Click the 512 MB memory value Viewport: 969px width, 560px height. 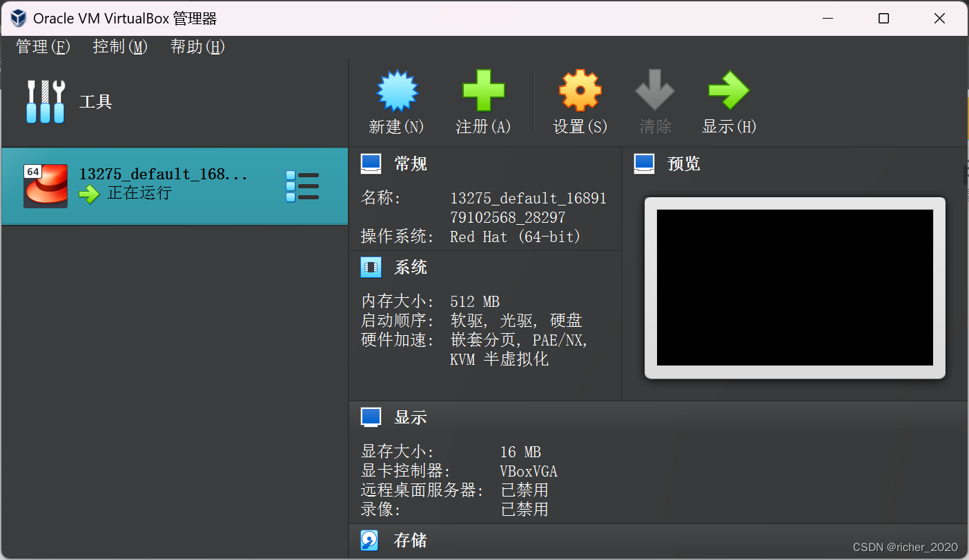[475, 301]
